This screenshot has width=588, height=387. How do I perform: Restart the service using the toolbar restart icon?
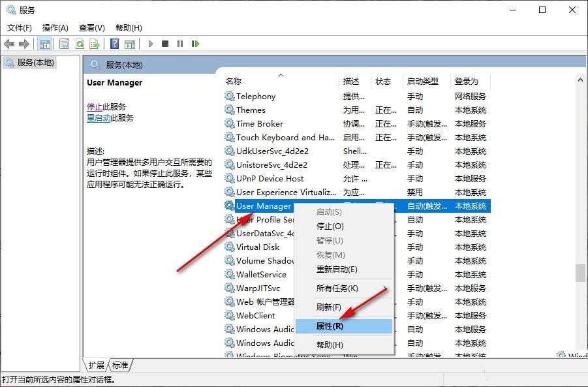[195, 44]
